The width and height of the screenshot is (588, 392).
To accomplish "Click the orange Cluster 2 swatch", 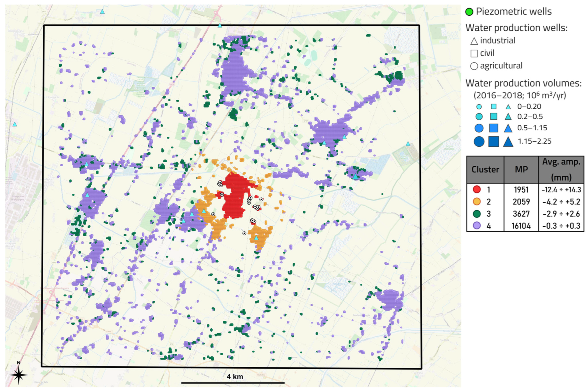I will pyautogui.click(x=477, y=202).
